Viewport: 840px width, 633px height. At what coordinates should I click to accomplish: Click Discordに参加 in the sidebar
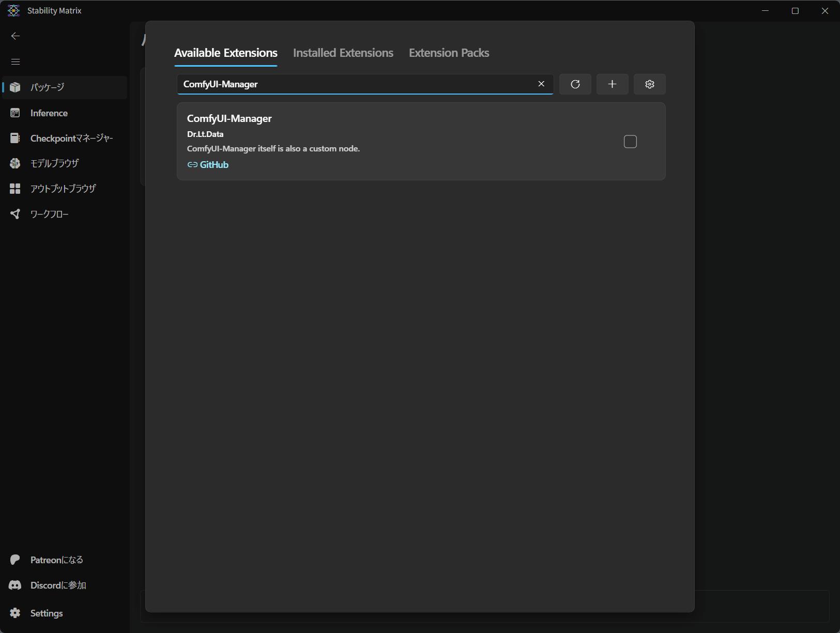click(58, 585)
